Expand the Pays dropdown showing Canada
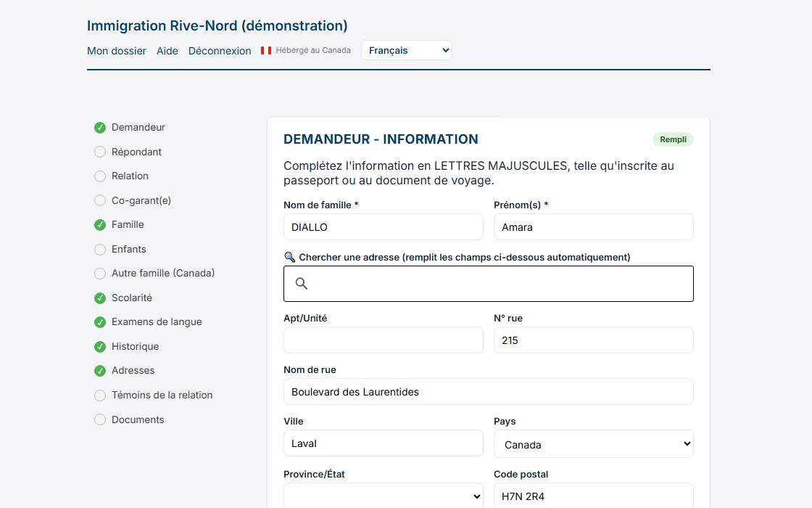Screen dimensions: 812x508 point(594,444)
